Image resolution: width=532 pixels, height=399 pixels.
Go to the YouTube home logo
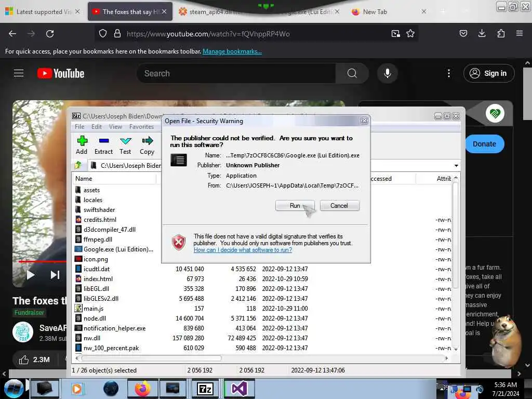(61, 73)
